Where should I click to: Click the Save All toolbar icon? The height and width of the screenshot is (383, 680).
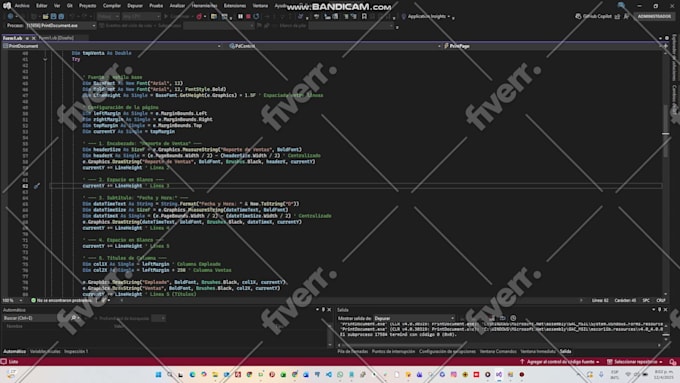61,16
